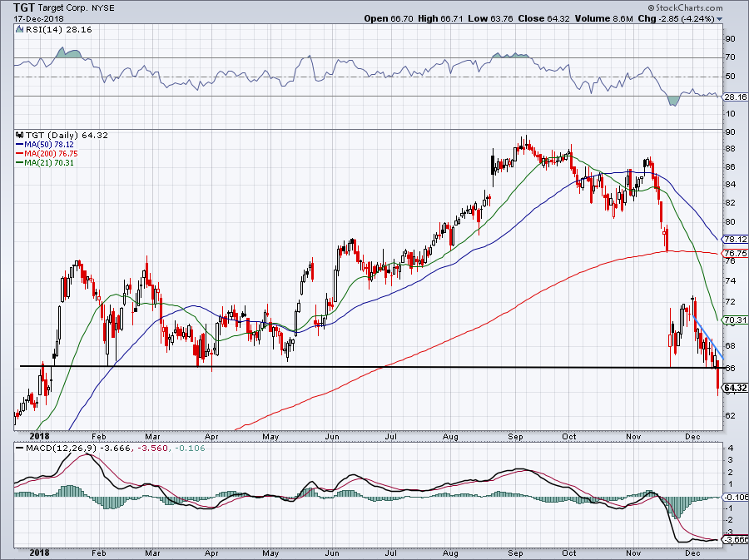Click the -3.666 tag on the MACD right axis
The height and width of the screenshot is (560, 749).
[736, 539]
